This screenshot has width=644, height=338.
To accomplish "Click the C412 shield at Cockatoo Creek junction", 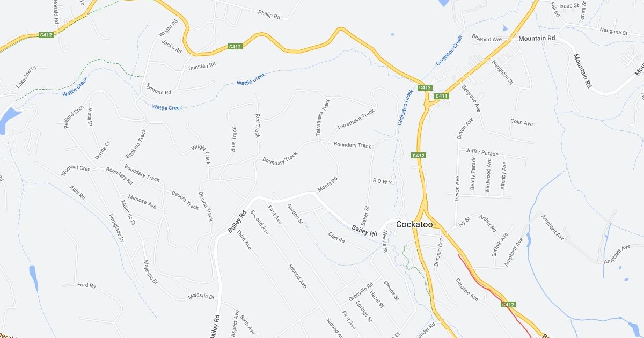I will point(425,87).
